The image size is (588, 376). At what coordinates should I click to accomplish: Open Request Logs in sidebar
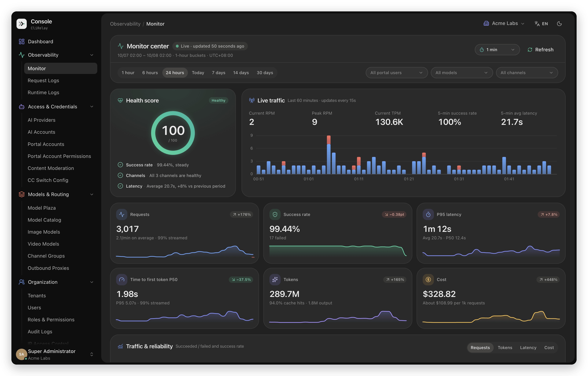pos(61,81)
